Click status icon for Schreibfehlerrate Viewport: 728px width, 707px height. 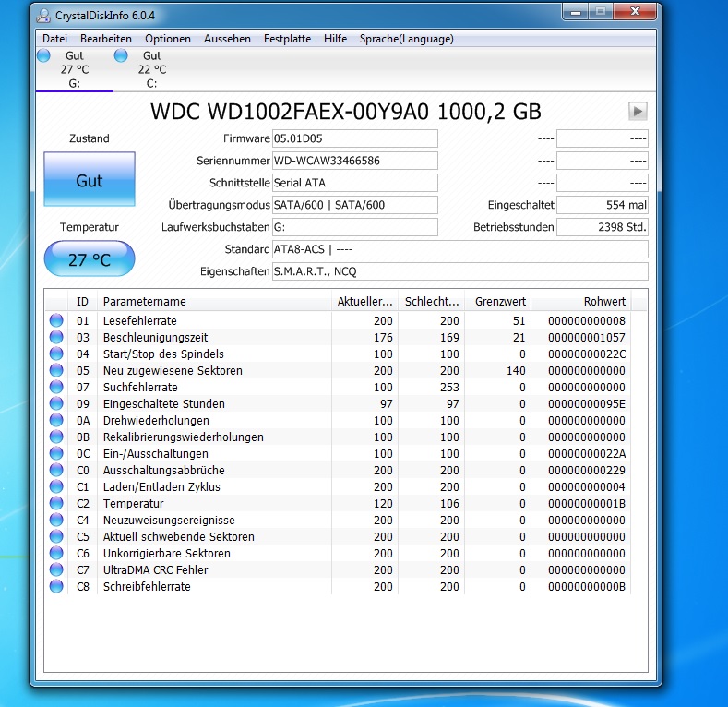click(x=56, y=587)
